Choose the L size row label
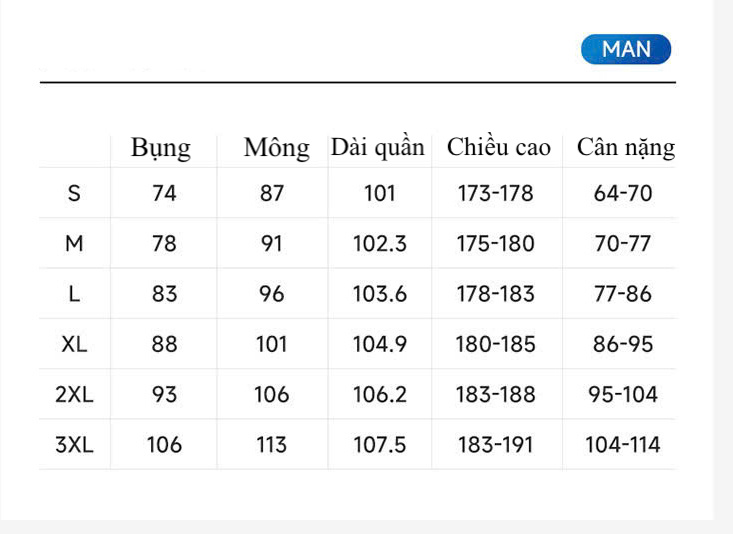733x534 pixels. point(74,294)
